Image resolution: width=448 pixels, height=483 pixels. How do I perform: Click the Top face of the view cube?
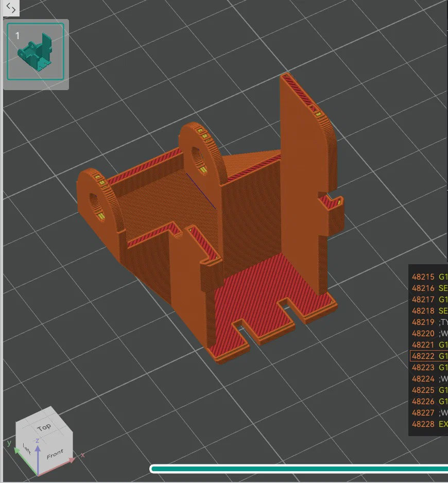(x=44, y=427)
